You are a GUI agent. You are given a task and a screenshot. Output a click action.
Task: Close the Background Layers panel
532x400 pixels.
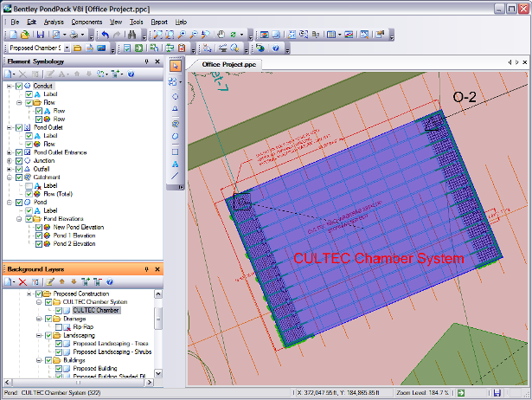(157, 269)
